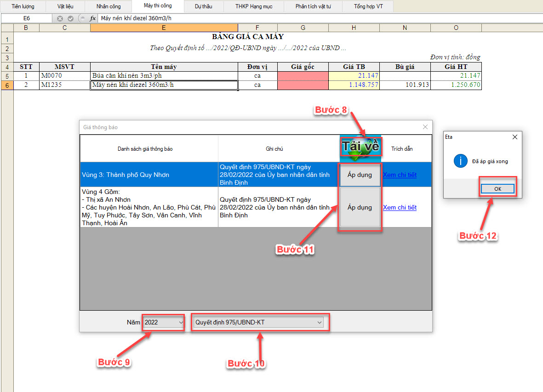Click OK in the Eta dialog

pyautogui.click(x=497, y=189)
